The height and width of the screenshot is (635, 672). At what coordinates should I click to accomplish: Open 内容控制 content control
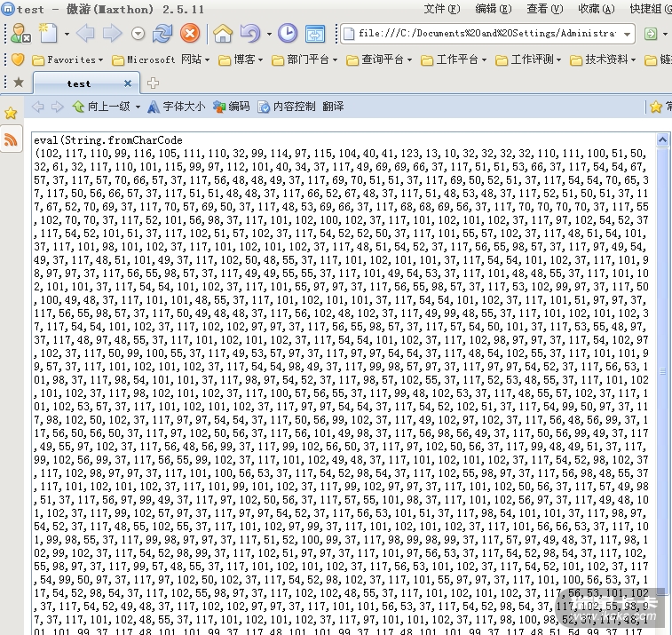(x=287, y=107)
